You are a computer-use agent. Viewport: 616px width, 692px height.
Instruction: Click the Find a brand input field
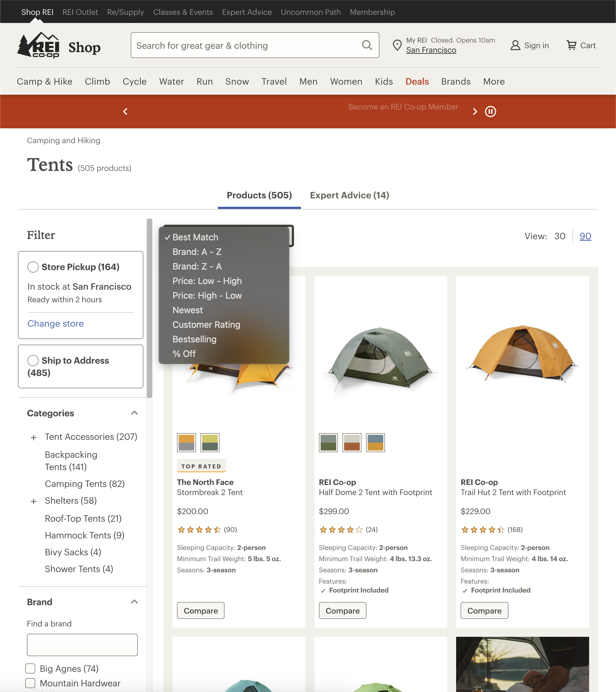(82, 645)
